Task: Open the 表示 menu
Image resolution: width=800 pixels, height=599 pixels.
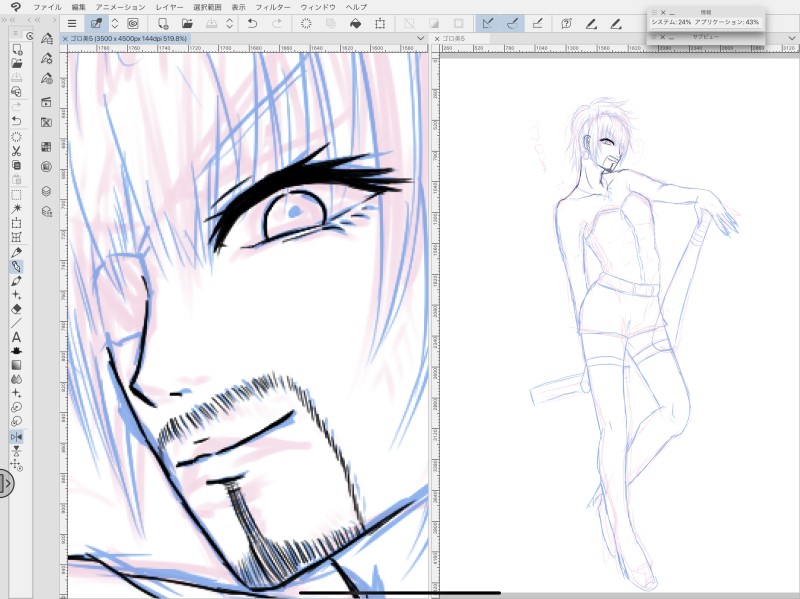Action: (x=238, y=7)
